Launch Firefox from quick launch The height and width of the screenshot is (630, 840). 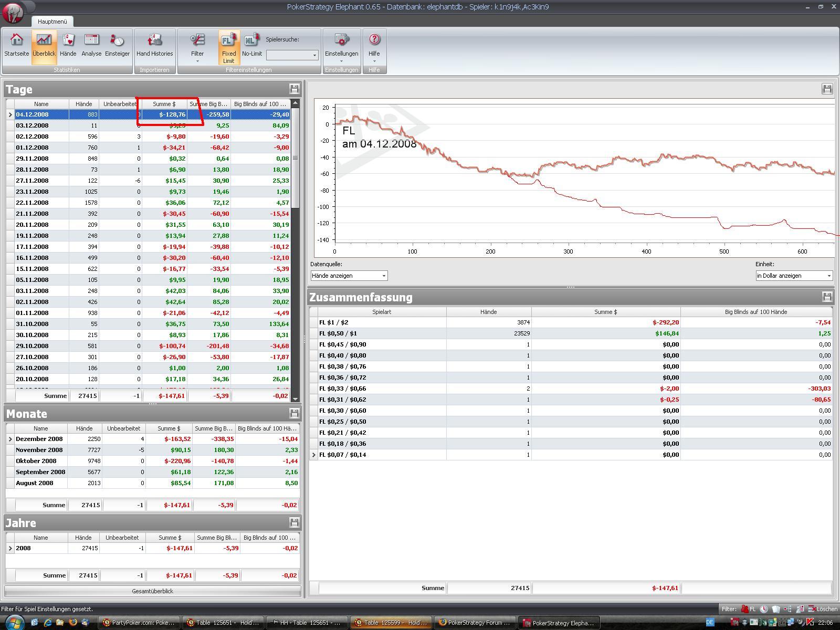tap(73, 623)
